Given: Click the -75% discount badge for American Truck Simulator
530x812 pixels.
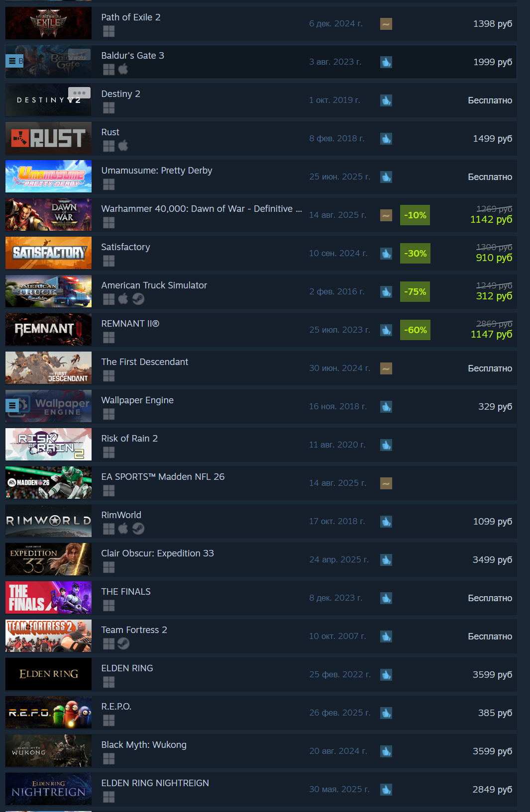Looking at the screenshot, I should [415, 292].
